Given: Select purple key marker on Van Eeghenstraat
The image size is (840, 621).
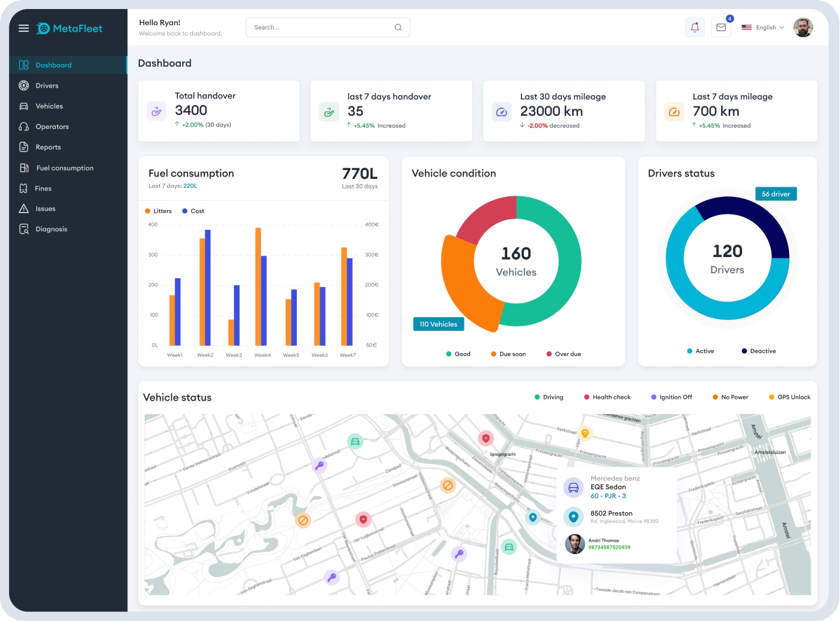Looking at the screenshot, I should [332, 578].
